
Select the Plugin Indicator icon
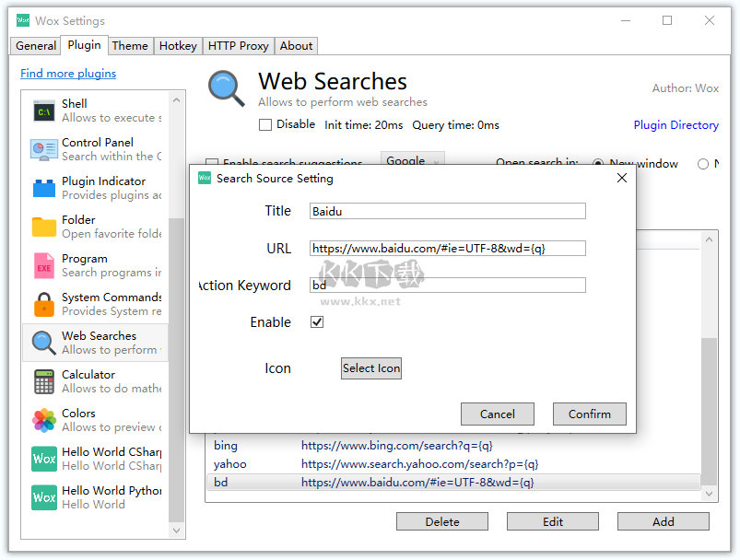click(44, 189)
